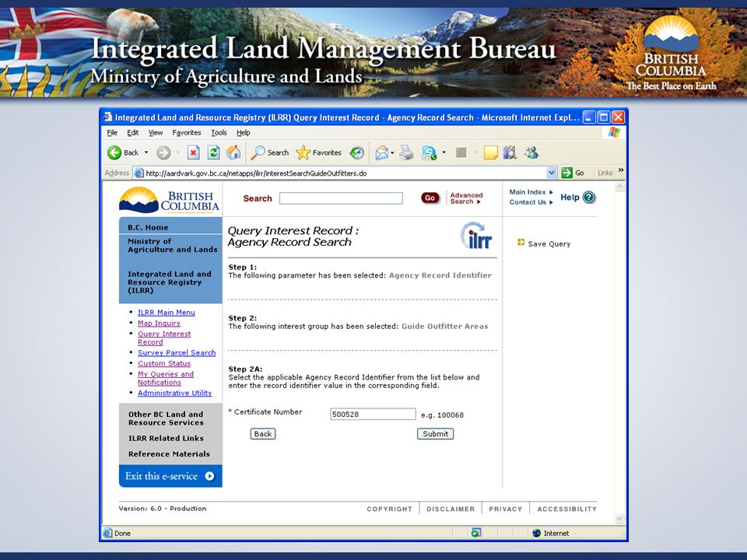Open the Custom Status link
Screen dimensions: 747x560
point(164,363)
